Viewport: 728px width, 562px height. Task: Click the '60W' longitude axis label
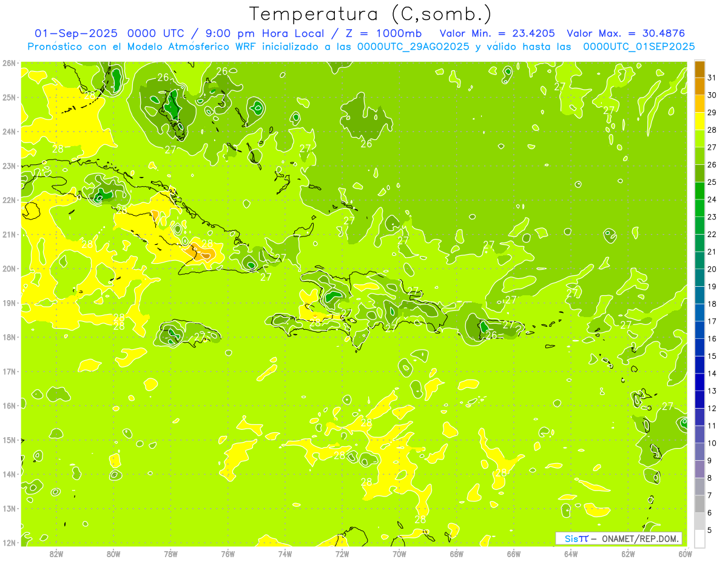(685, 554)
